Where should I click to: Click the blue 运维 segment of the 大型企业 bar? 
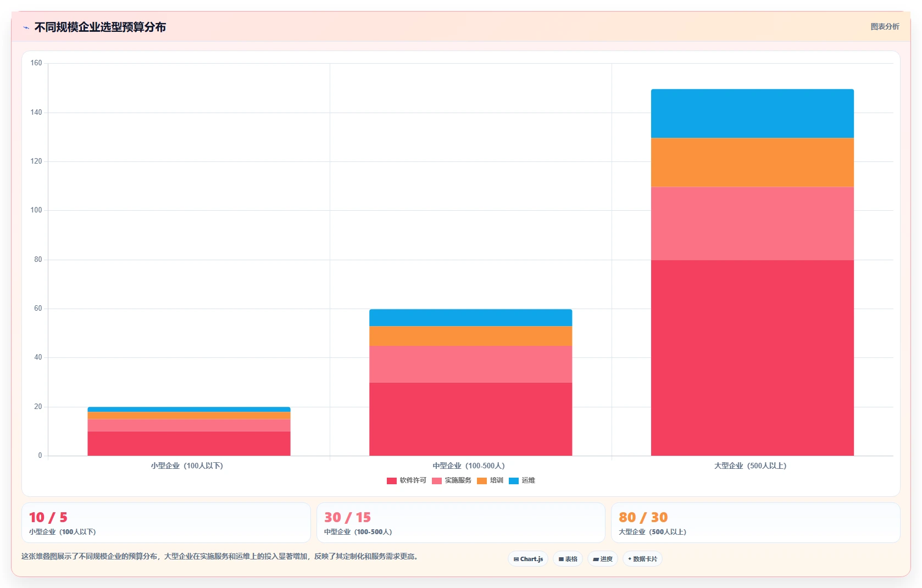[752, 114]
